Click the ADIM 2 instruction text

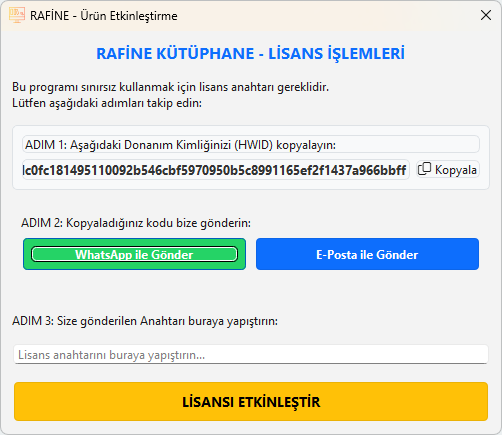(x=136, y=223)
